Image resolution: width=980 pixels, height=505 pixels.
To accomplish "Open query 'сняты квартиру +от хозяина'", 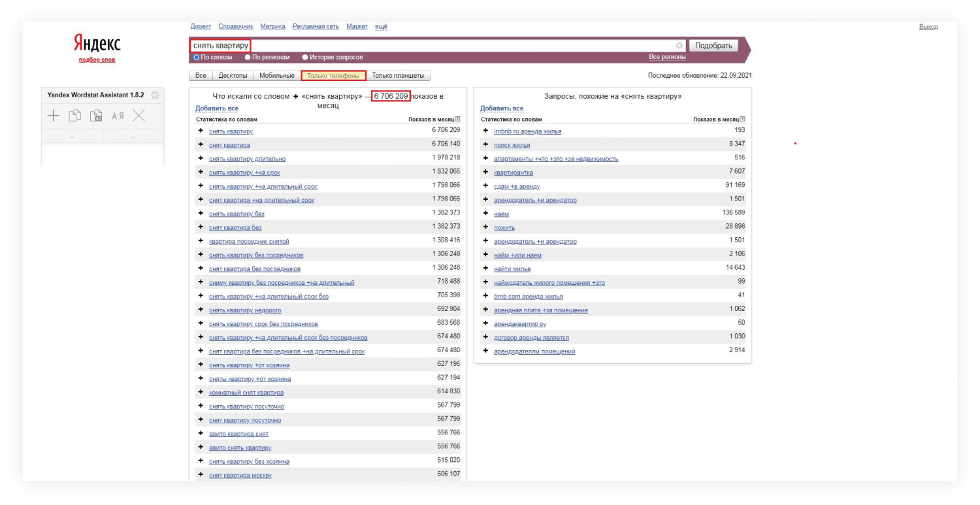I will [250, 379].
